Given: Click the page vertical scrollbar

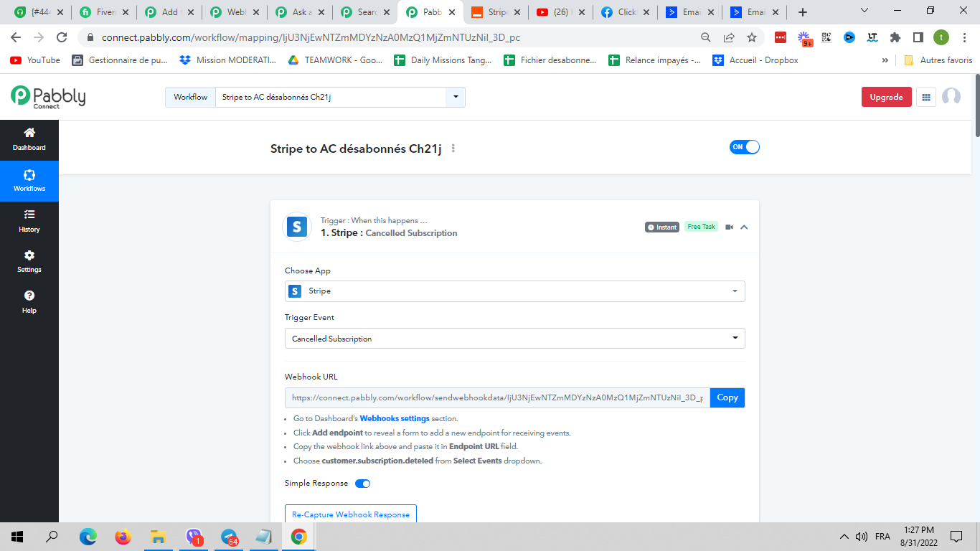Looking at the screenshot, I should (x=976, y=104).
